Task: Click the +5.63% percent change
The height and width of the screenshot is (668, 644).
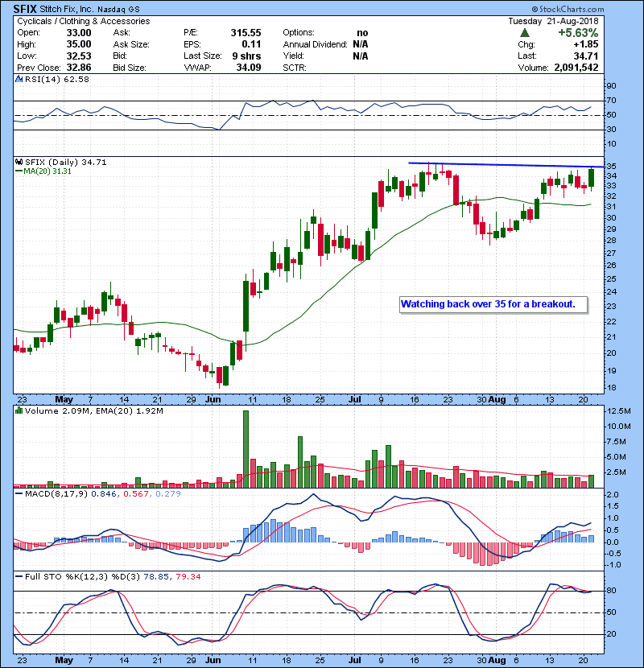Action: point(578,33)
